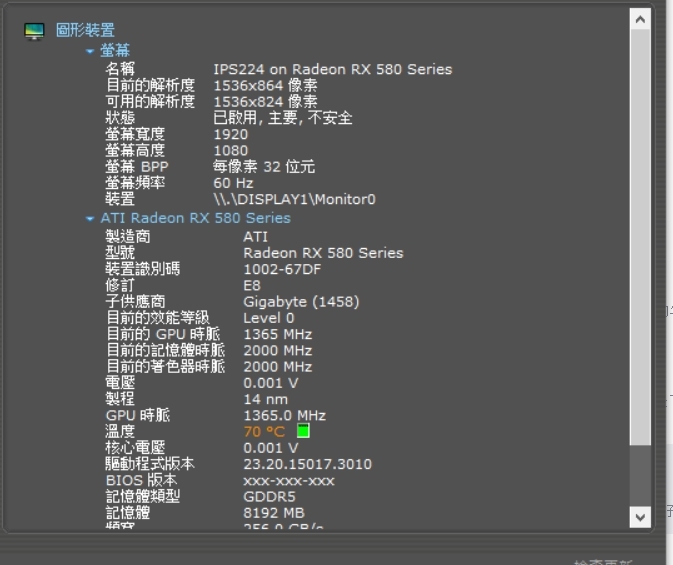
Task: Select the 製造商 label
Action: pyautogui.click(x=128, y=237)
